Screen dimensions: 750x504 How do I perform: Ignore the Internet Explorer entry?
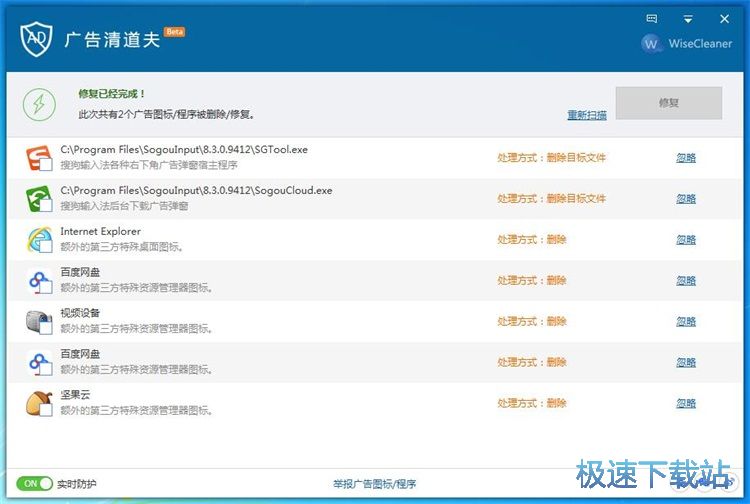(x=686, y=240)
